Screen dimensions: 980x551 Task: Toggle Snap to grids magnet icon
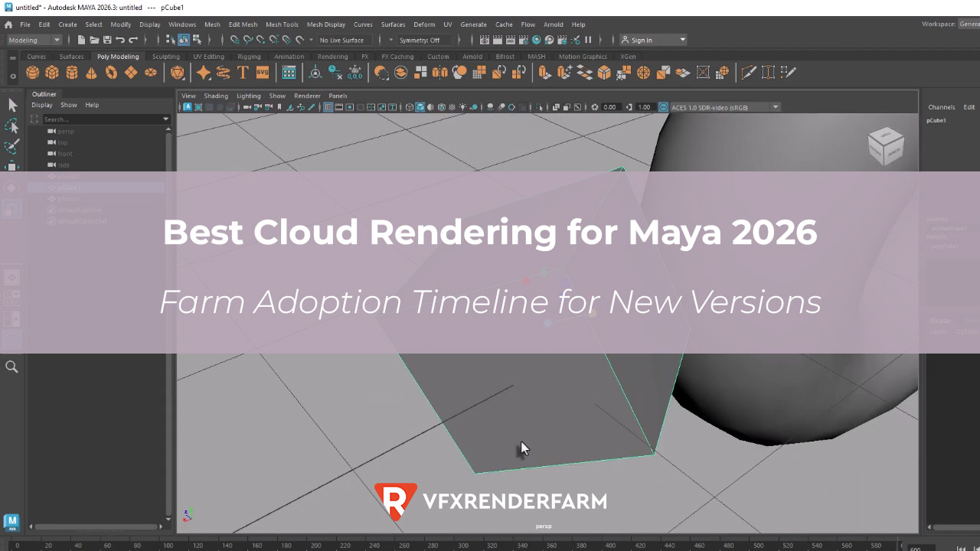coord(234,40)
